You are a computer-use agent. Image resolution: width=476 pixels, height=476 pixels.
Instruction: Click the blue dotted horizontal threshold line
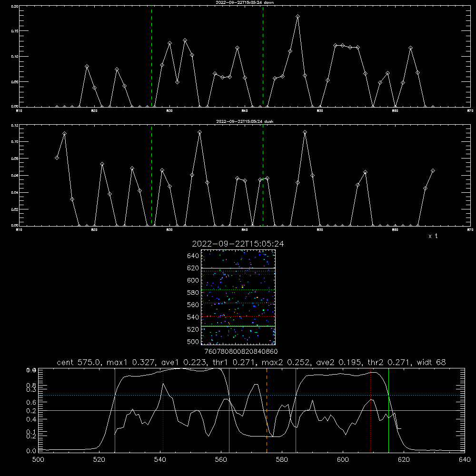pyautogui.click(x=251, y=395)
